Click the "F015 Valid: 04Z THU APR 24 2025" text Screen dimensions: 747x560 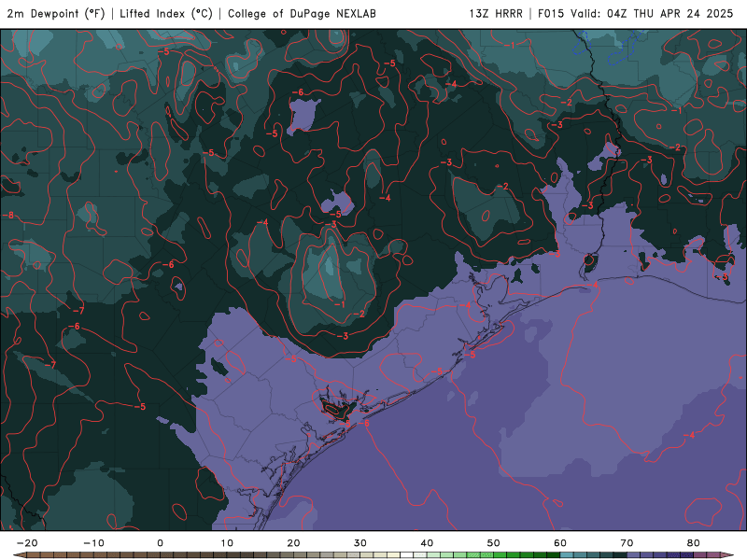(636, 14)
